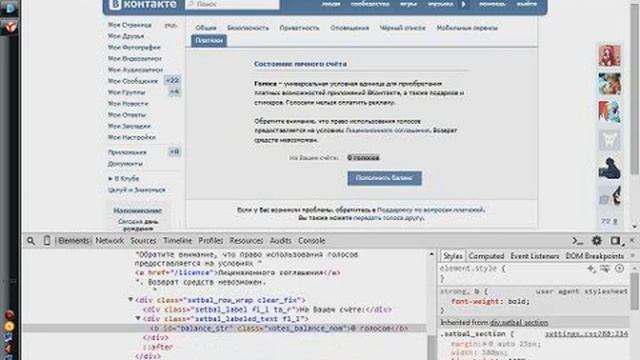Click the red circle icon in left taskbar

[9, 315]
